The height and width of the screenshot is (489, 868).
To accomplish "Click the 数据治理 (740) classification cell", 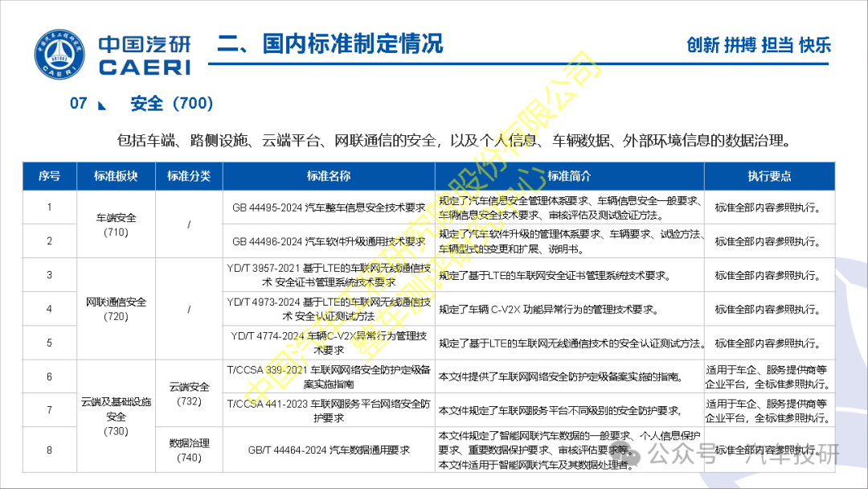I will pyautogui.click(x=189, y=450).
